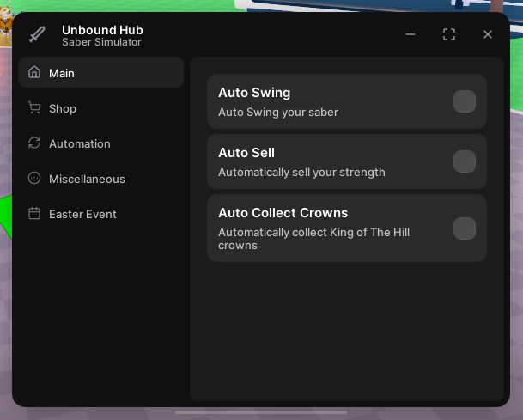Screen dimensions: 523x420
Task: Click the Unbound Hub title text
Action: 102,30
